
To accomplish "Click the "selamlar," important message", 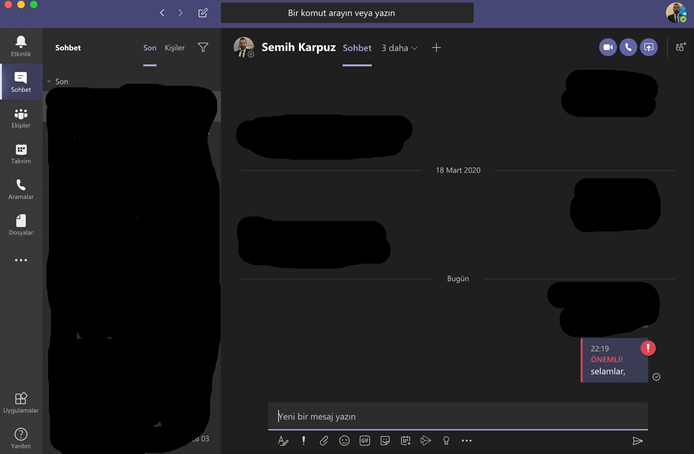I will tap(614, 360).
